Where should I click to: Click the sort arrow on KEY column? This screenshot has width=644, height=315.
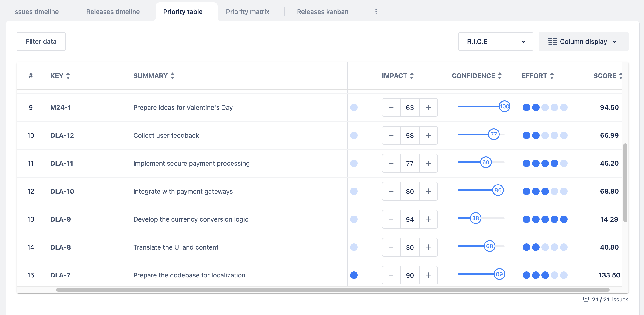(69, 75)
